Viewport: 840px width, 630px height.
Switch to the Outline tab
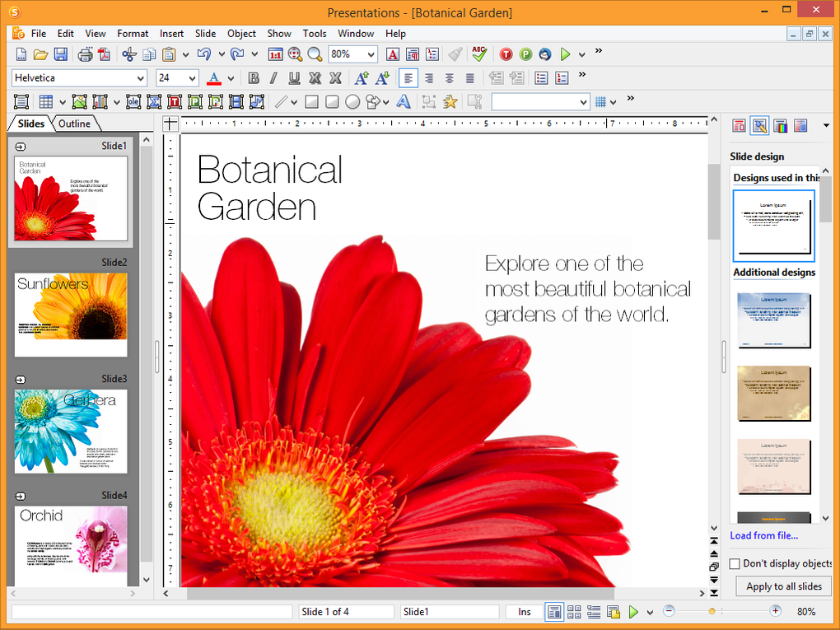(75, 124)
